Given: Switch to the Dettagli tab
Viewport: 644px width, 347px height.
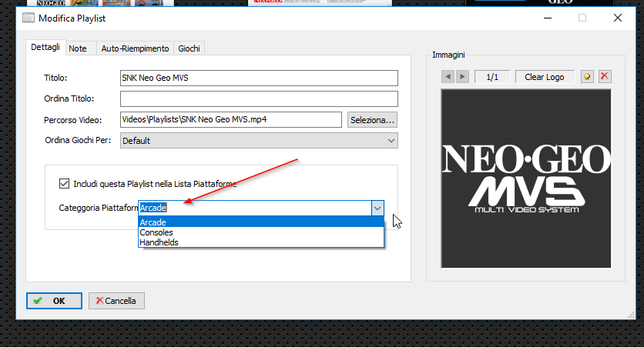Looking at the screenshot, I should tap(45, 47).
